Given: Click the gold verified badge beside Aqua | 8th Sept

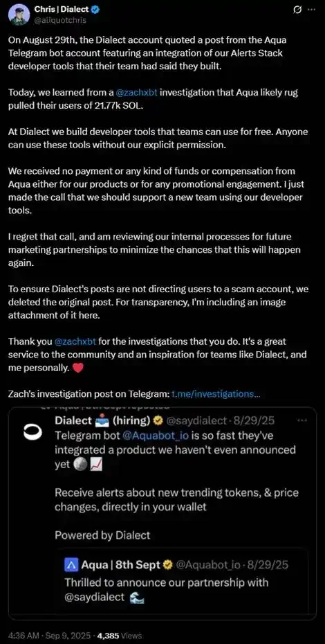Looking at the screenshot, I should point(167,566).
